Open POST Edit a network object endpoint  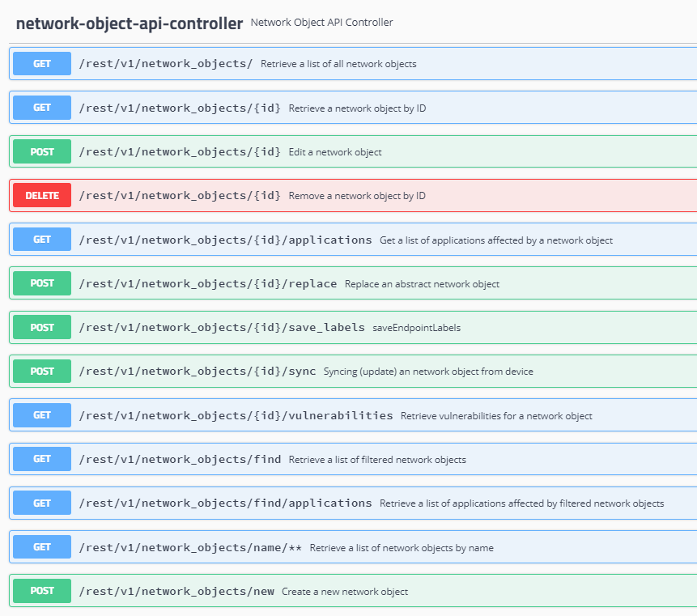[x=334, y=152]
